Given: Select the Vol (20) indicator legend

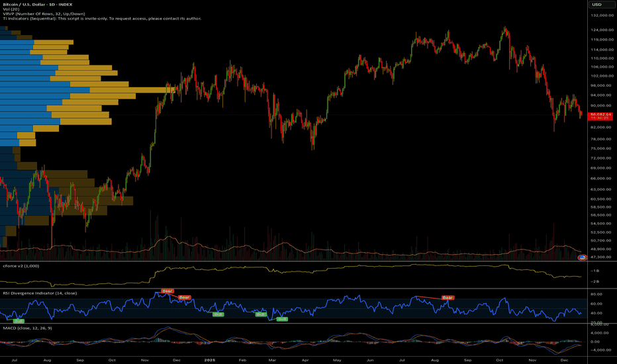Looking at the screenshot, I should (x=11, y=9).
